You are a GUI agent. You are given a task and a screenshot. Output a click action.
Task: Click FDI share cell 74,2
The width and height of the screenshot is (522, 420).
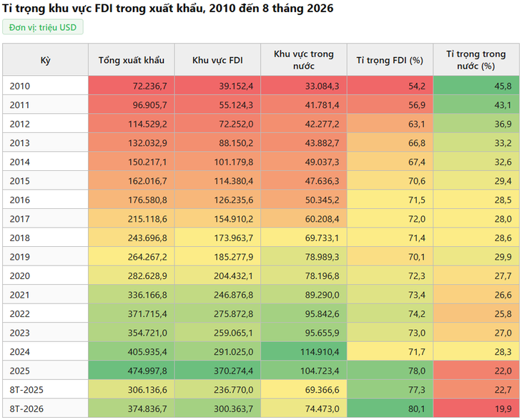(390, 314)
